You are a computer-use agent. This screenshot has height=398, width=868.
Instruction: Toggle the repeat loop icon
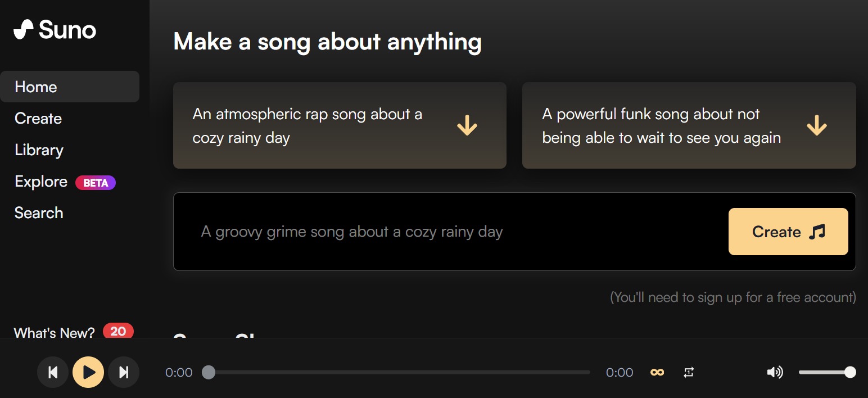coord(689,372)
